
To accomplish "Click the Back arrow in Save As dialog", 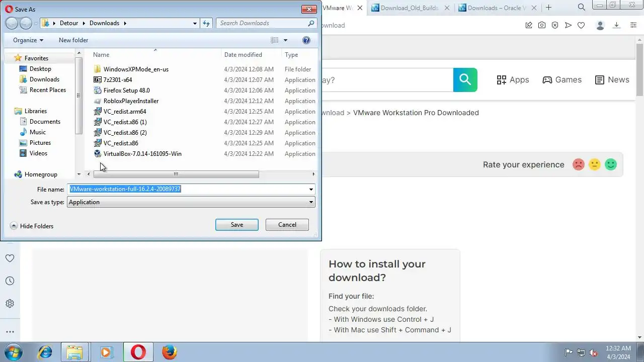I will click(x=12, y=23).
